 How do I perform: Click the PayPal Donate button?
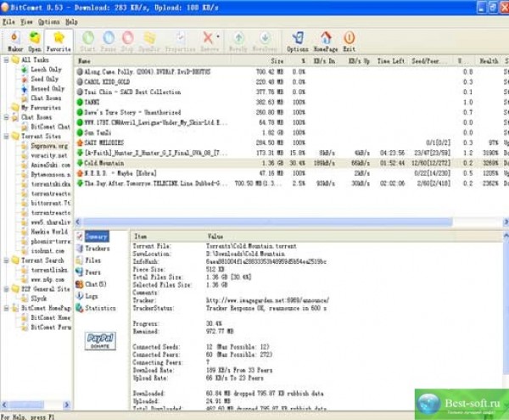(100, 341)
